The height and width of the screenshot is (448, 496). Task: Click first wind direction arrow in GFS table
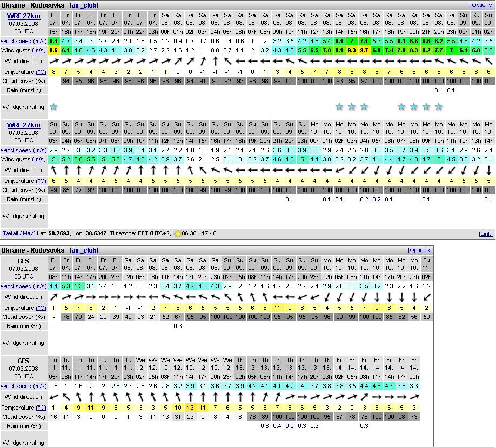(x=53, y=297)
